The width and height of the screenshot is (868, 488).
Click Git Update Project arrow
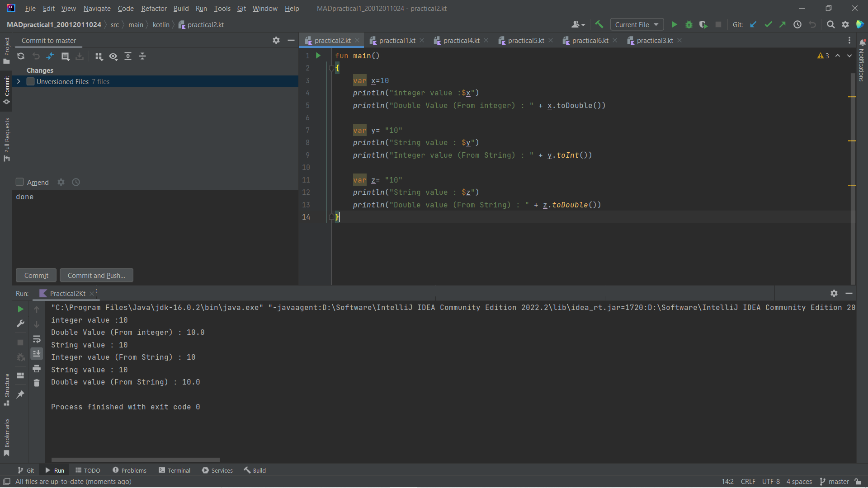[753, 24]
